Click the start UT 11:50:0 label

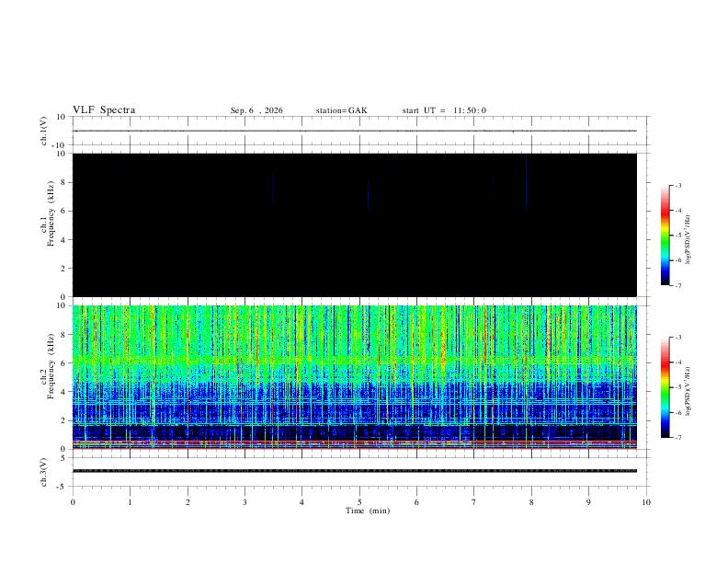(x=444, y=110)
